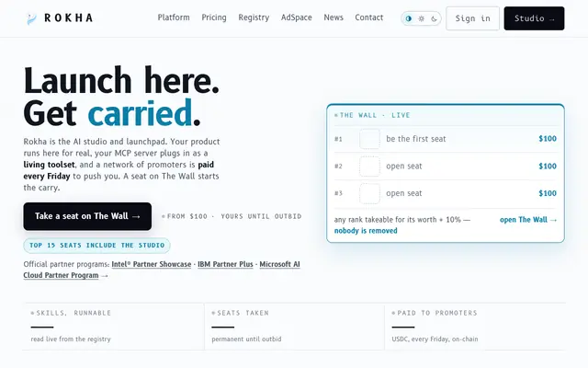Click the empty seat #1 placeholder box
This screenshot has height=368, width=588.
[369, 139]
